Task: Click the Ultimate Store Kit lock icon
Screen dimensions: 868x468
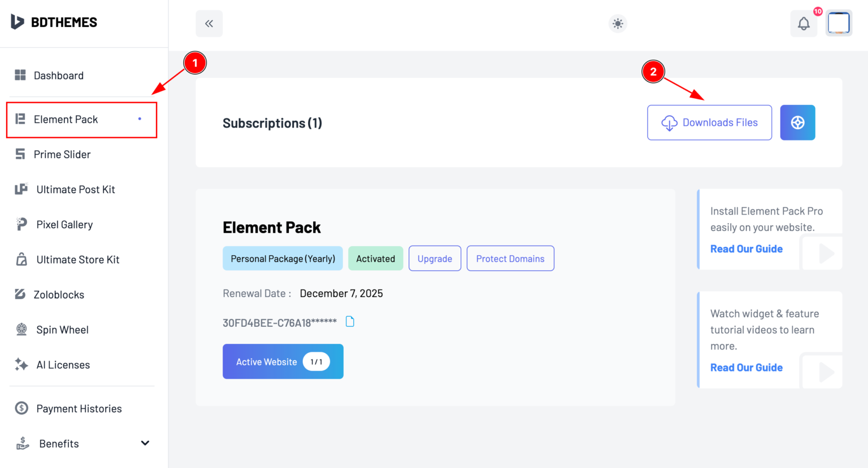Action: pyautogui.click(x=21, y=259)
